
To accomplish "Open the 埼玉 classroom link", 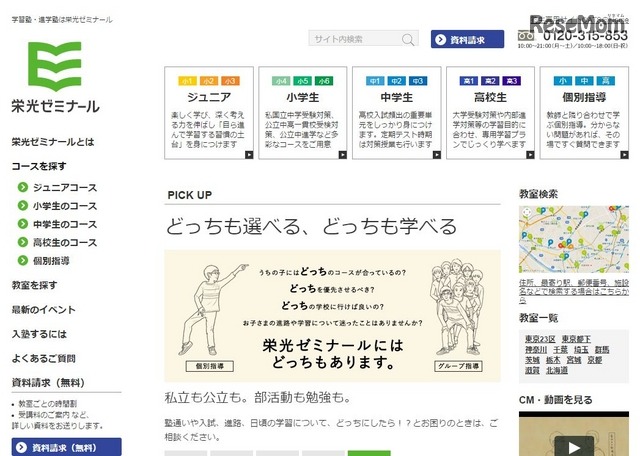I will (581, 350).
